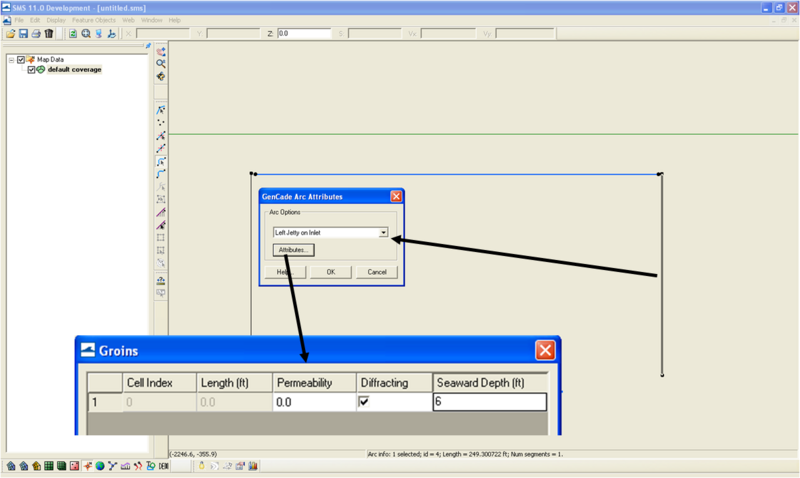
Task: Click the Mesh module house icon
Action: (11, 466)
